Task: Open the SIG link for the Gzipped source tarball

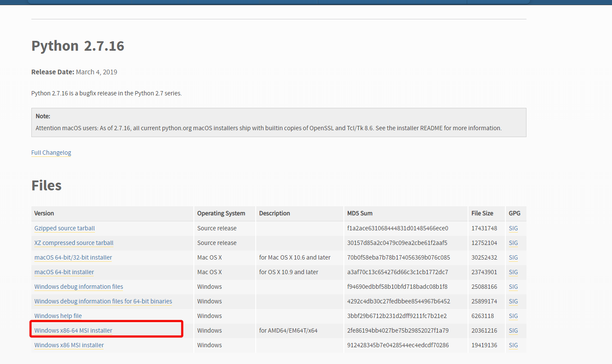Action: [513, 228]
